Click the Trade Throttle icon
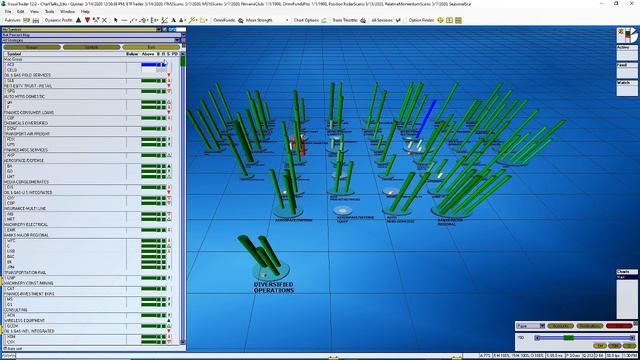The height and width of the screenshot is (360, 640). 363,20
